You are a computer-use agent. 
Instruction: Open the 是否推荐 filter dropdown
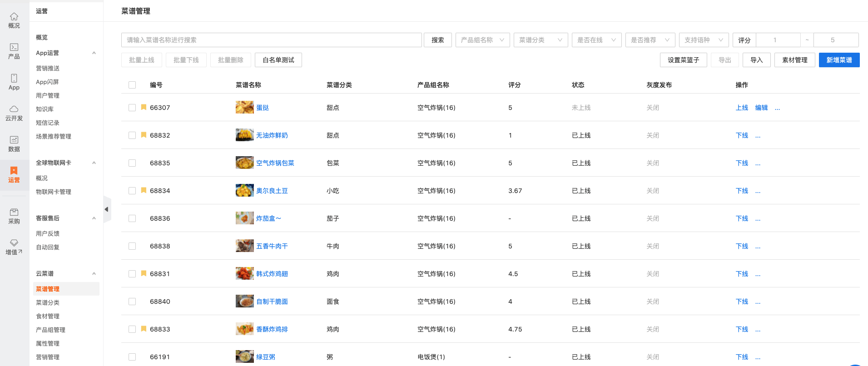pyautogui.click(x=650, y=40)
